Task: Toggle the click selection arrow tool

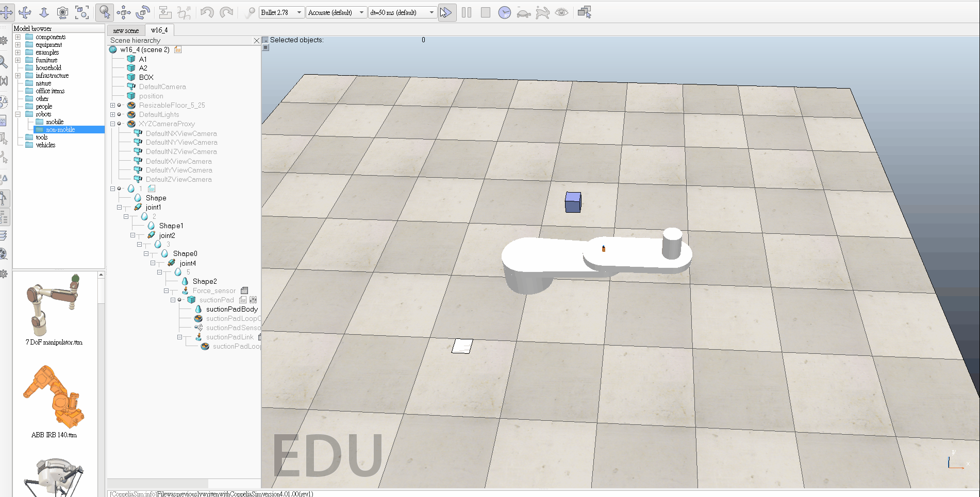Action: click(105, 12)
